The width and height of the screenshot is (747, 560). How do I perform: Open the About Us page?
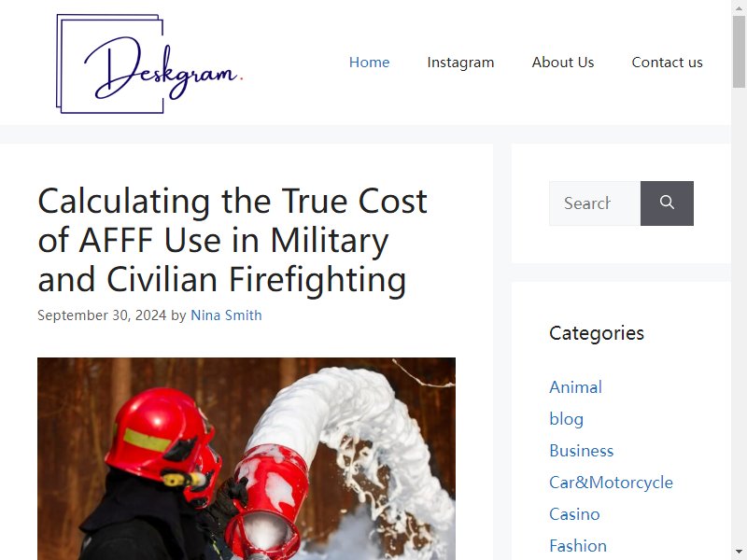[x=563, y=63]
